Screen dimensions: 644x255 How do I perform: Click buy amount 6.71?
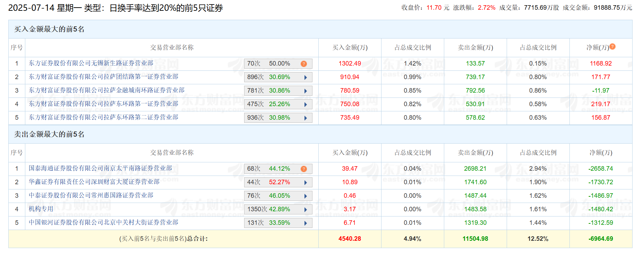[350, 223]
